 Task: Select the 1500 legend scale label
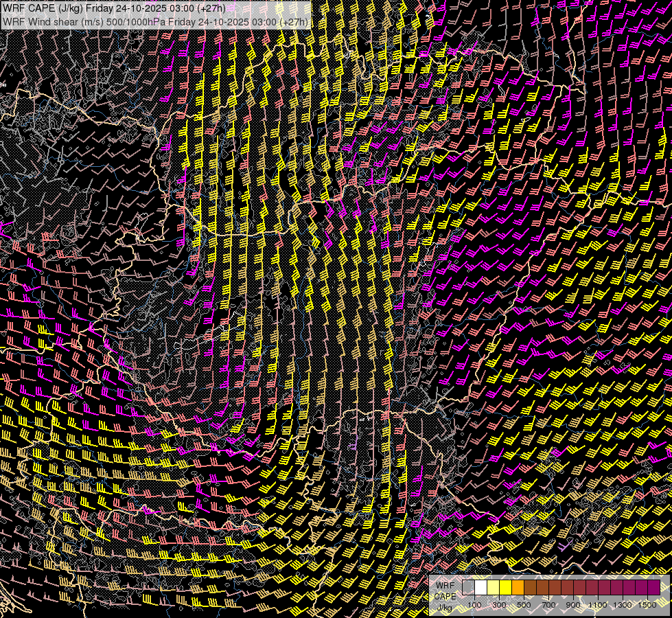[647, 605]
